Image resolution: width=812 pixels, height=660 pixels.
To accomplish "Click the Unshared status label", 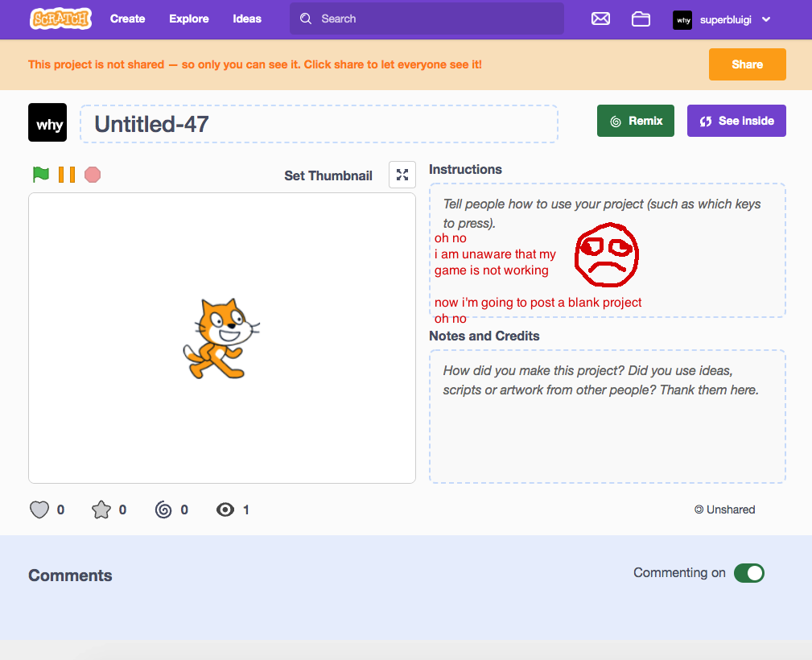I will tap(724, 509).
